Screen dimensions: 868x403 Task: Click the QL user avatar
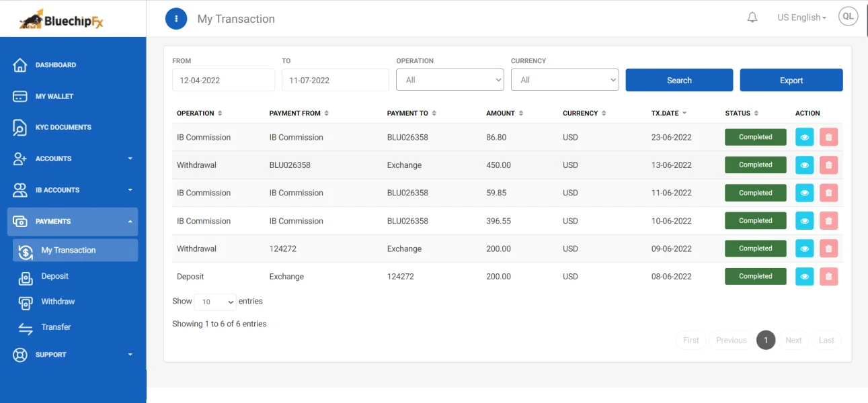848,17
